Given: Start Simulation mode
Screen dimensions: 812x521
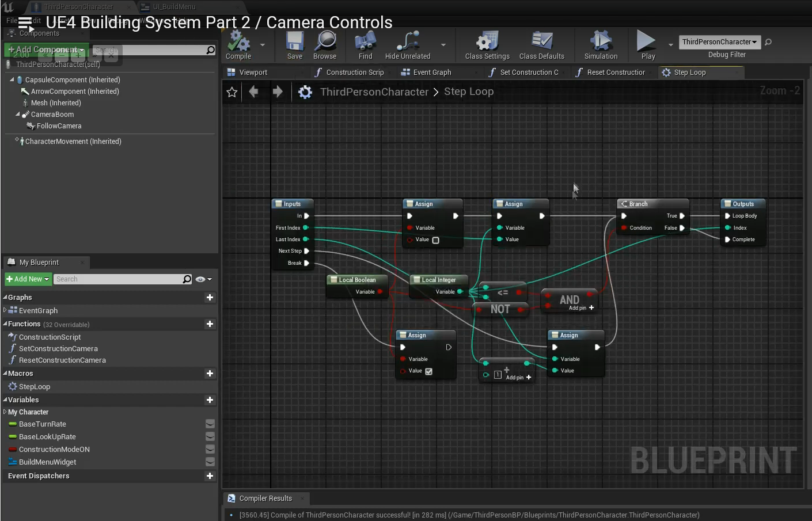Looking at the screenshot, I should [601, 44].
